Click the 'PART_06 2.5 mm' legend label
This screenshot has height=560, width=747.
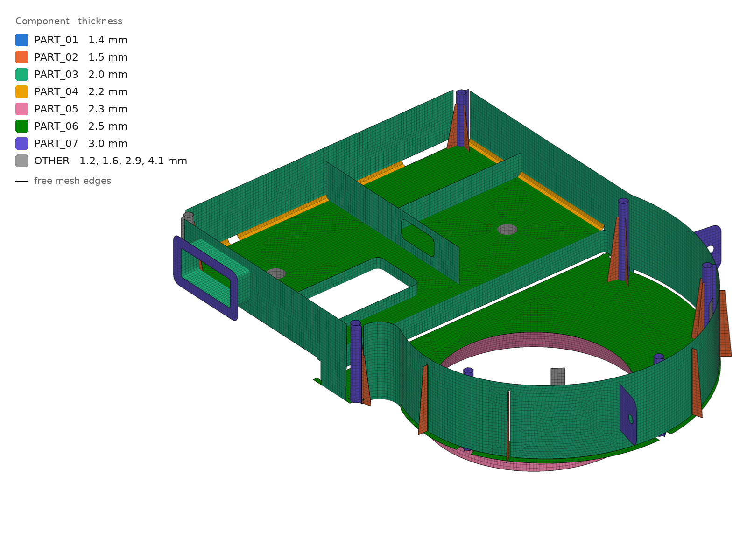coord(81,126)
